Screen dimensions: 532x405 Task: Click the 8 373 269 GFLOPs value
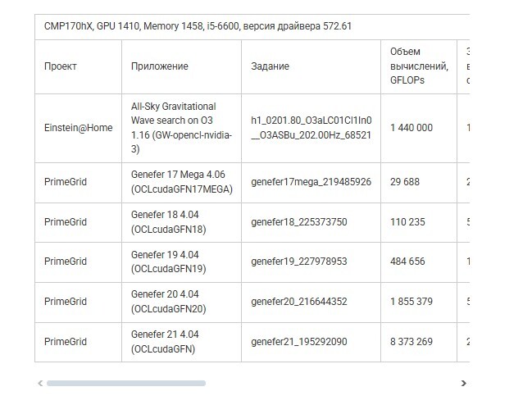[412, 341]
